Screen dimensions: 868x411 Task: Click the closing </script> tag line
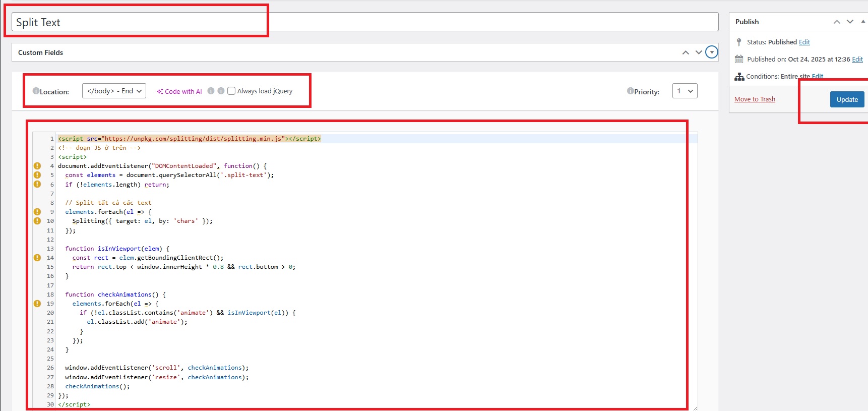74,404
